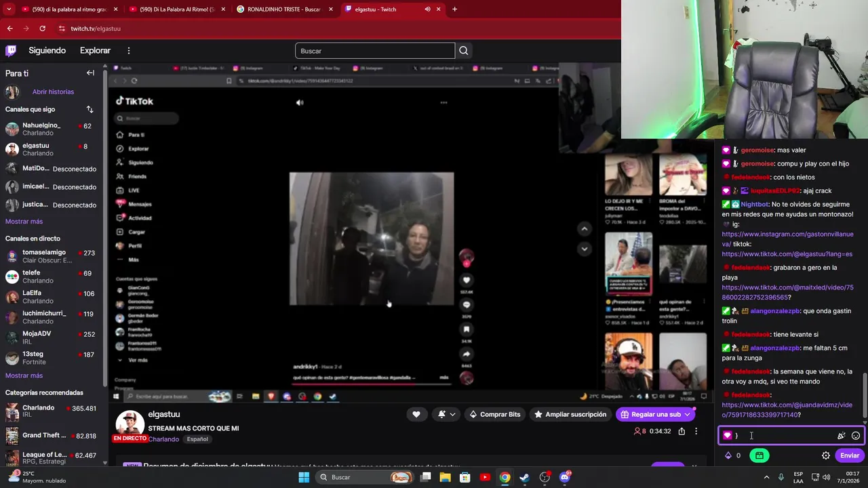This screenshot has width=868, height=488.
Task: Reload the browser page
Action: (x=42, y=28)
